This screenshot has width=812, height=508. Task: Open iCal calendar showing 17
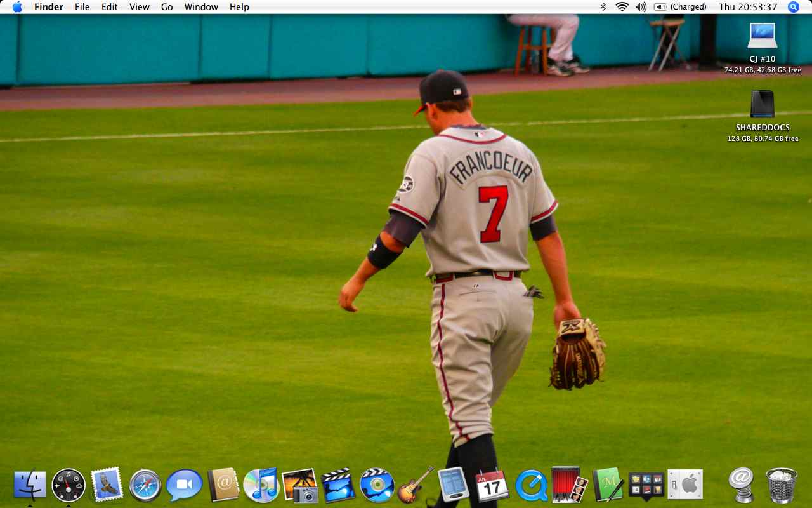(492, 485)
